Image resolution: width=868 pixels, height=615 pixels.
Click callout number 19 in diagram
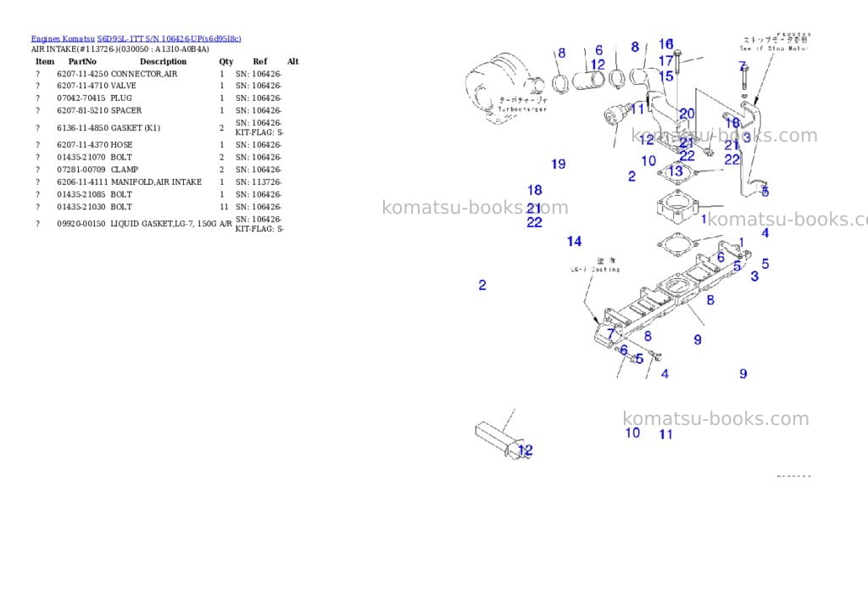click(559, 164)
